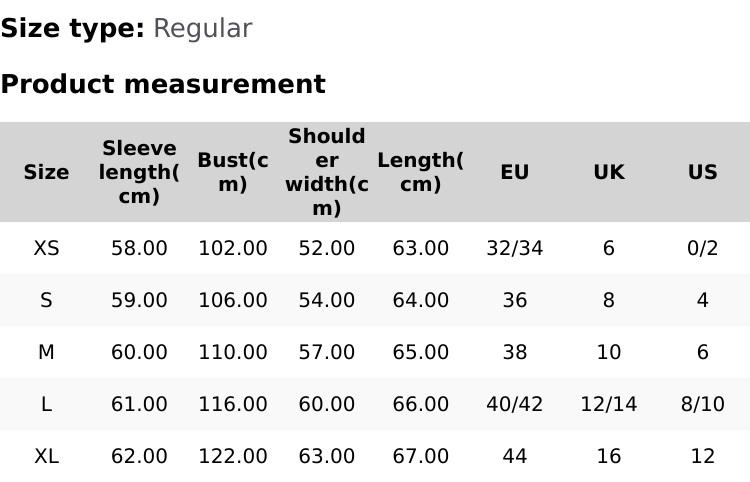Click the bust value 116.00

[233, 404]
